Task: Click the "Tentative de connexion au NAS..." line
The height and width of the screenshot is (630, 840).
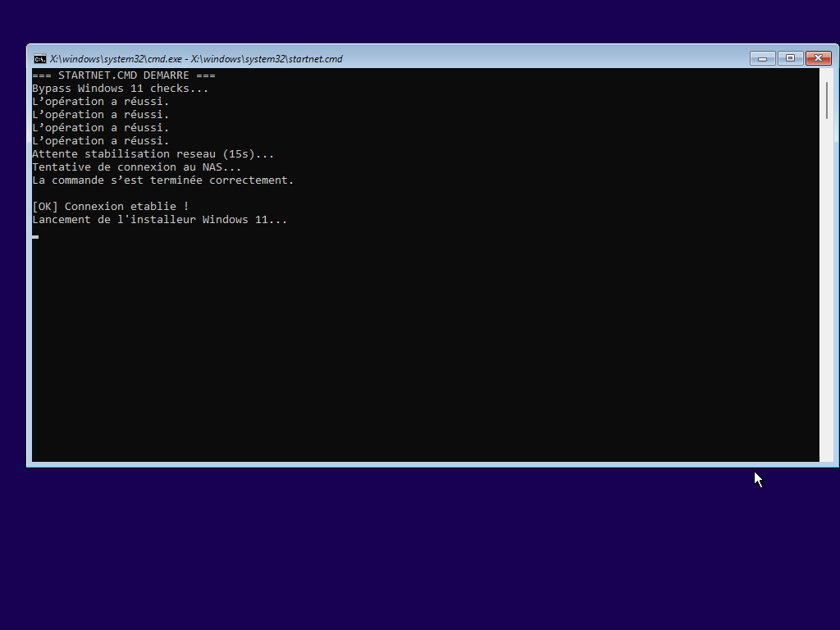Action: 136,167
